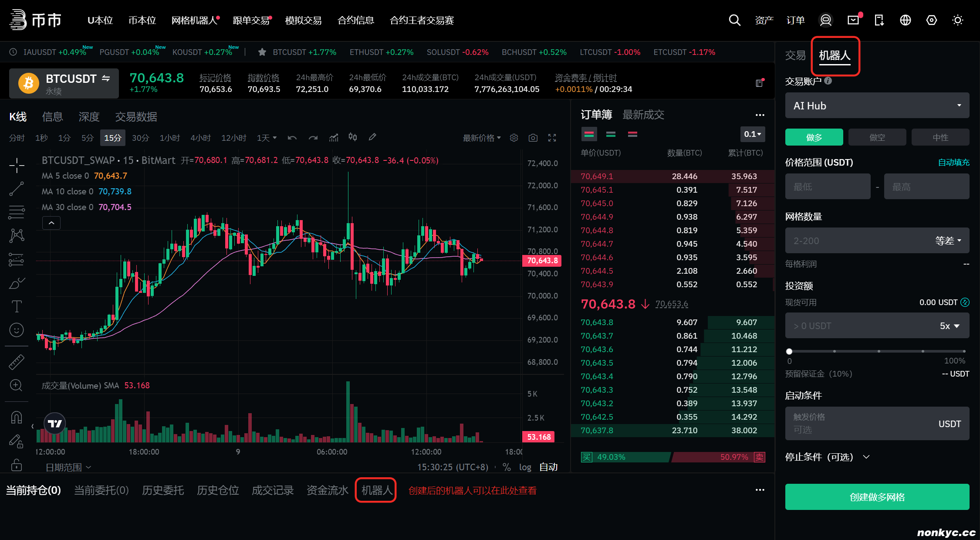Select the text tool in drawing sidebar
Image resolution: width=980 pixels, height=540 pixels.
coord(17,306)
